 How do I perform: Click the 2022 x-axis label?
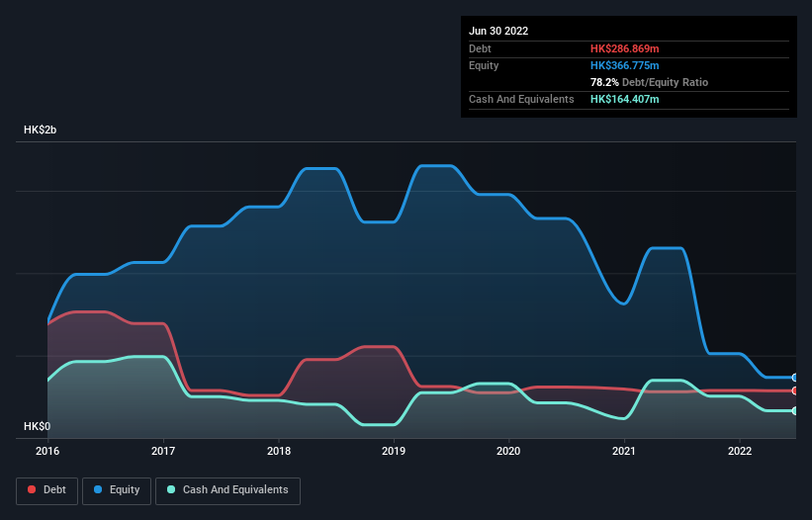tap(740, 451)
